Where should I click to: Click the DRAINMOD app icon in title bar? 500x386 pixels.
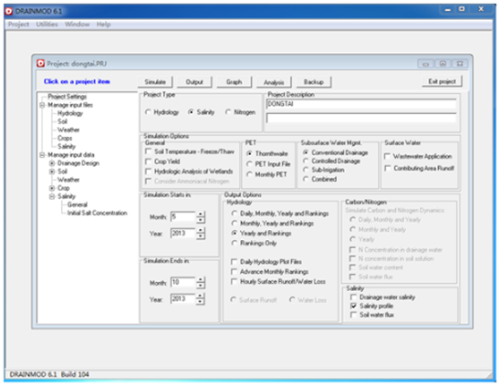pos(9,11)
